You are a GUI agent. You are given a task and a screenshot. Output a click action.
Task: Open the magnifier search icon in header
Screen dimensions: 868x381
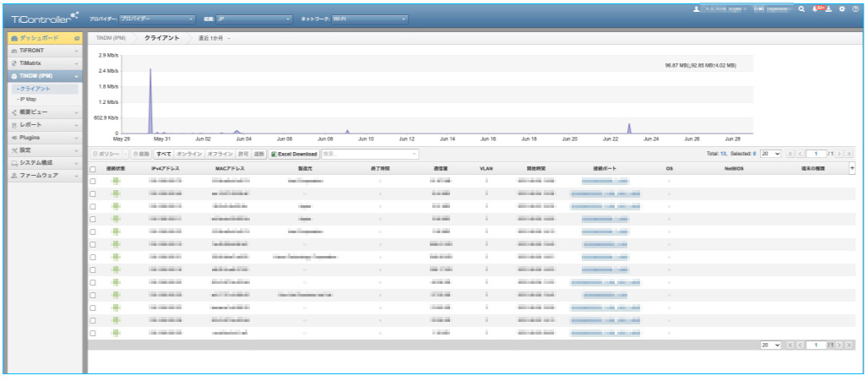pyautogui.click(x=801, y=9)
